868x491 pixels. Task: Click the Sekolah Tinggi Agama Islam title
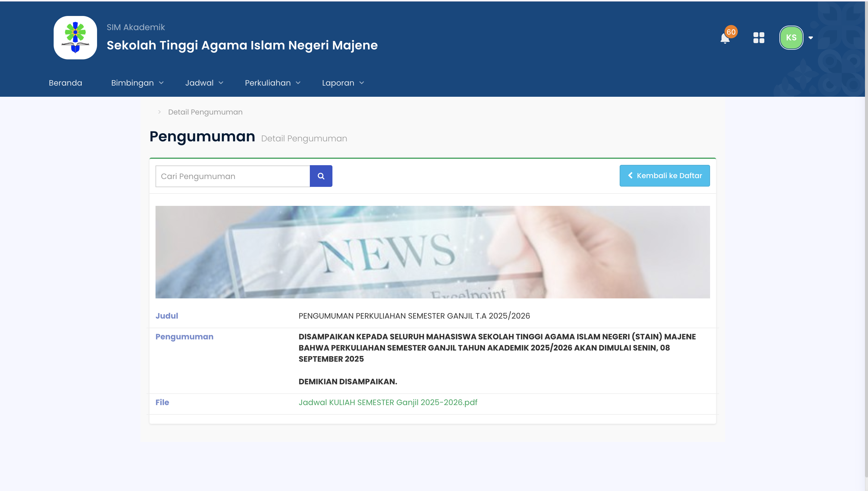[x=242, y=45]
